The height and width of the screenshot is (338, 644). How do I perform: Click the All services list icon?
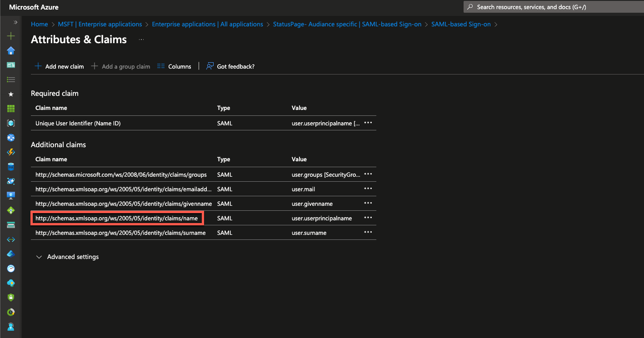point(11,80)
